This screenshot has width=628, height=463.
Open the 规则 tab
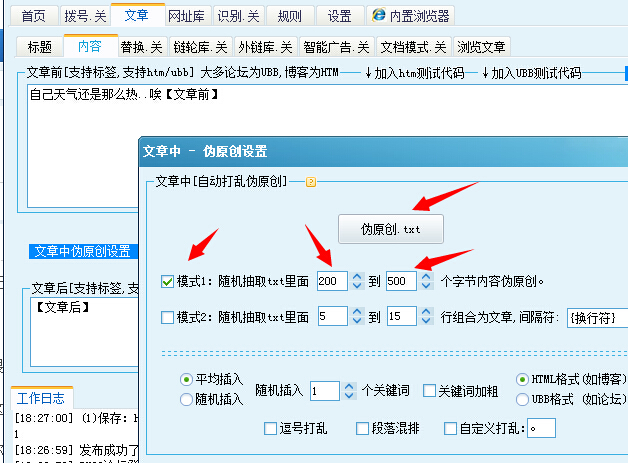(x=289, y=16)
